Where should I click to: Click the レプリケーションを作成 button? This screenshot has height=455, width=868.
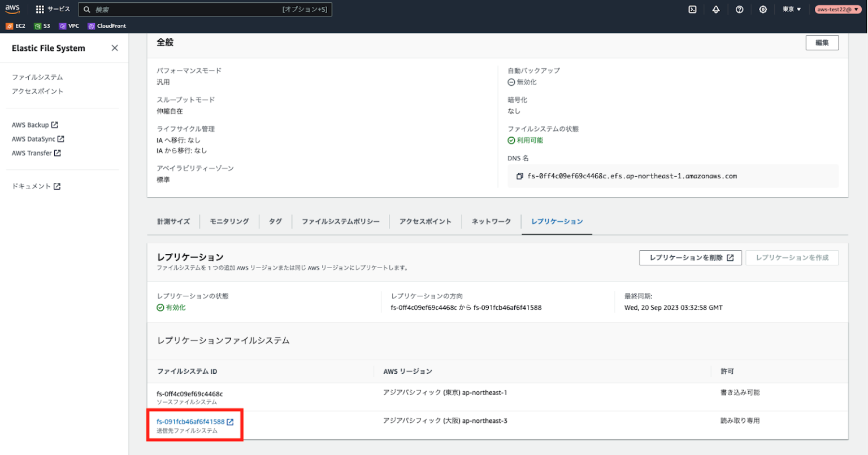tap(792, 258)
